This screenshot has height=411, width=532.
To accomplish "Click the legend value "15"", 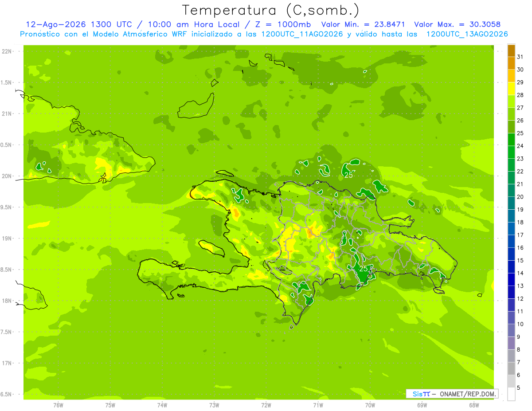I will (520, 261).
